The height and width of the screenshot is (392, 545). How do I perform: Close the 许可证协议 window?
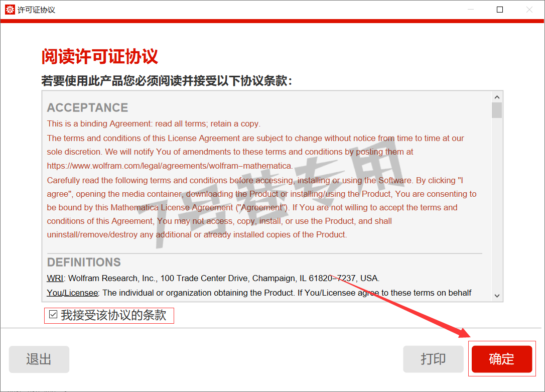[x=529, y=10]
